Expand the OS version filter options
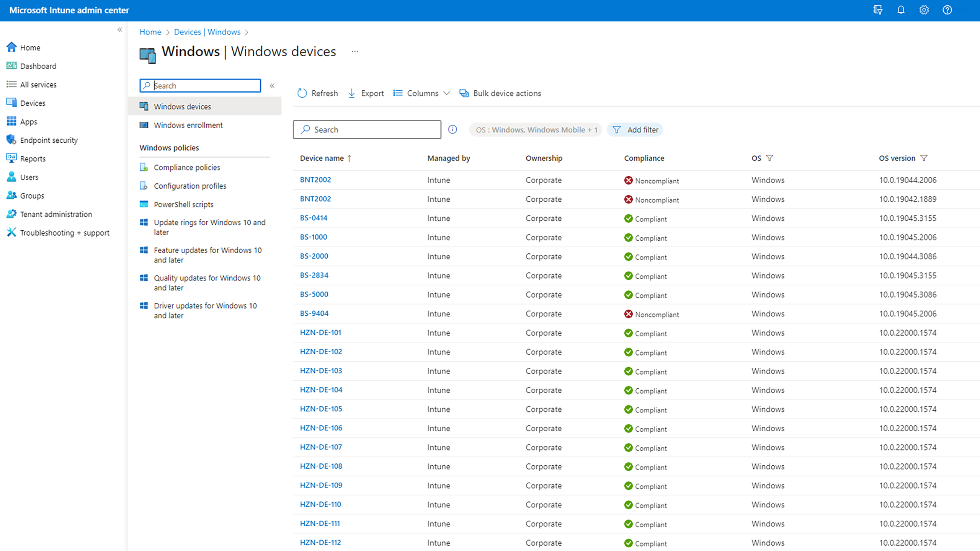The width and height of the screenshot is (980, 551). click(x=924, y=158)
